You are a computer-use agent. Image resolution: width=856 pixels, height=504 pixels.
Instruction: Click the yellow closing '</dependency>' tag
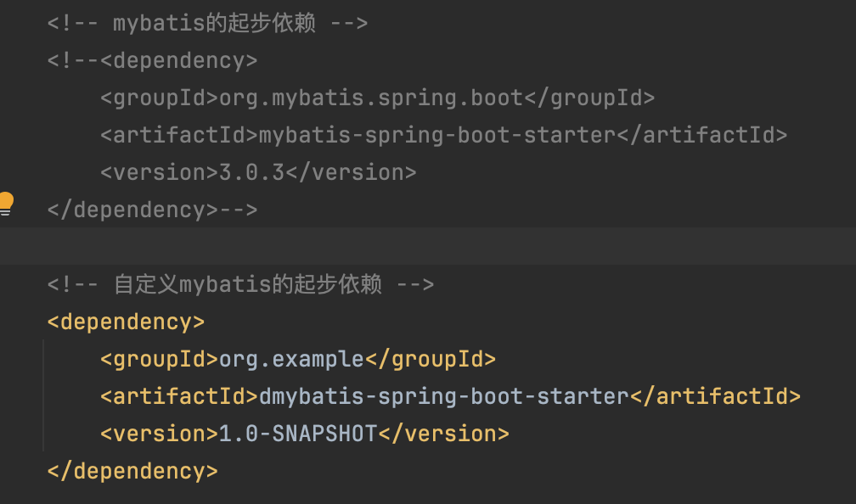click(x=132, y=471)
